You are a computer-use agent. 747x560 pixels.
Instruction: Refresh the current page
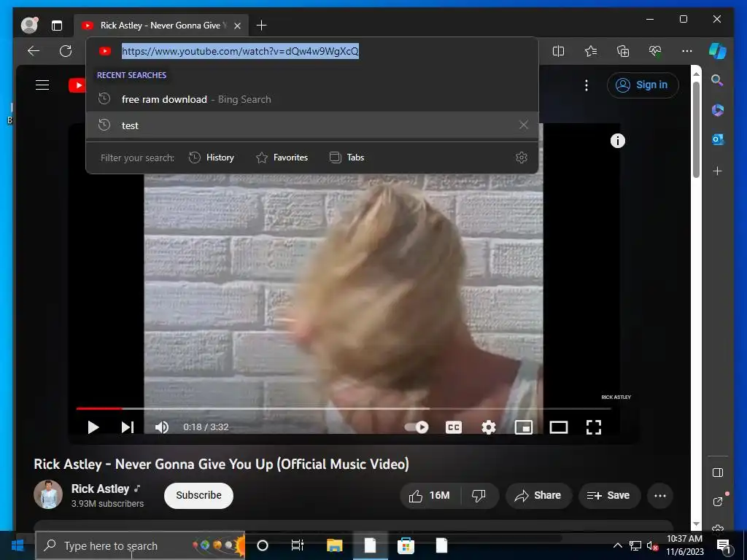point(66,51)
